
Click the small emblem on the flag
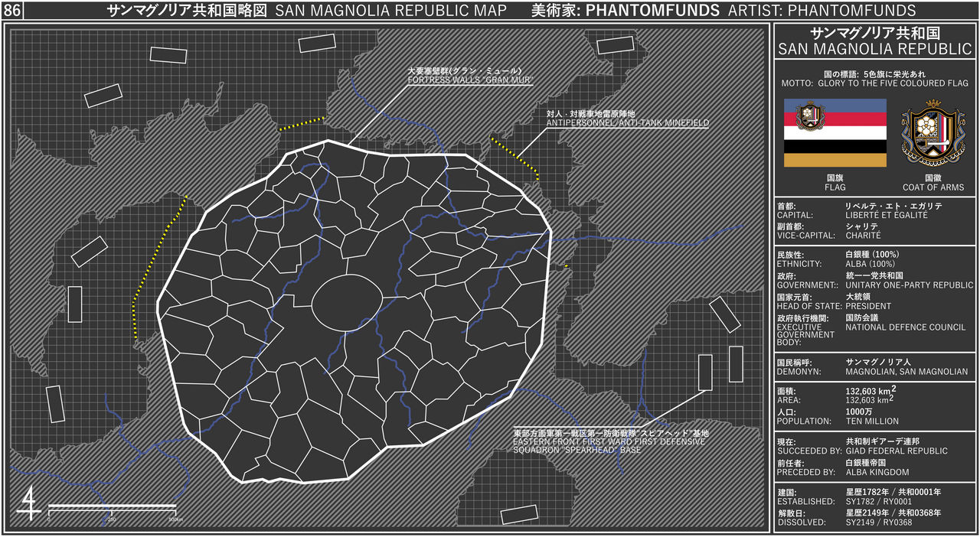810,116
